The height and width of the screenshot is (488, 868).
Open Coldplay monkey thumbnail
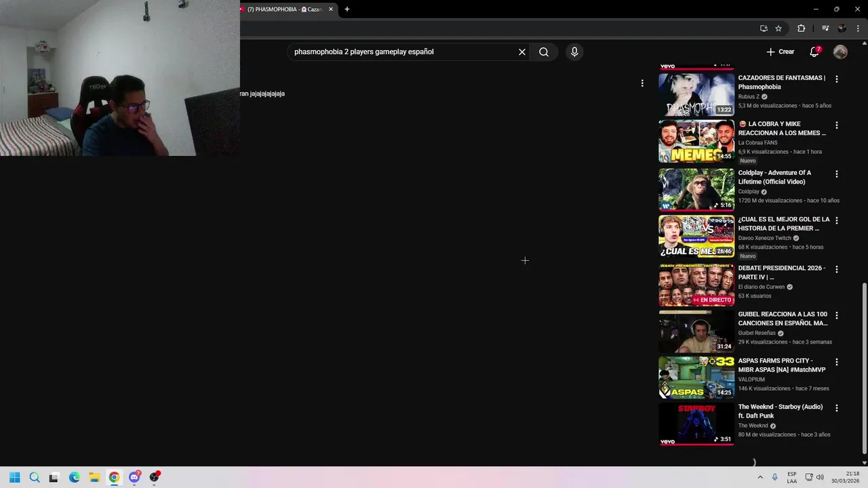[x=696, y=190]
